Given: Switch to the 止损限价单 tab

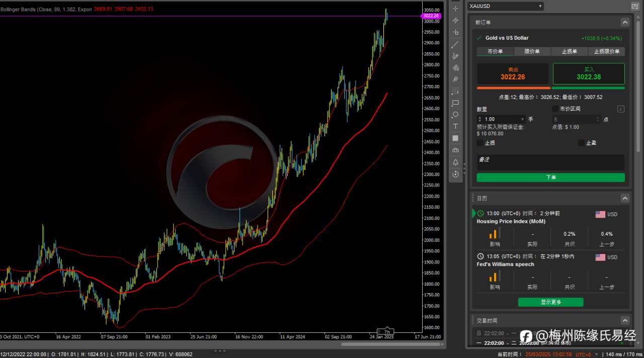Looking at the screenshot, I should pyautogui.click(x=606, y=51).
